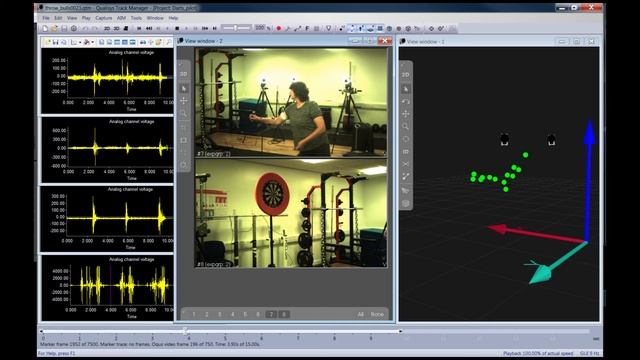The image size is (640, 360).
Task: Save the current capture file
Action: point(64,29)
